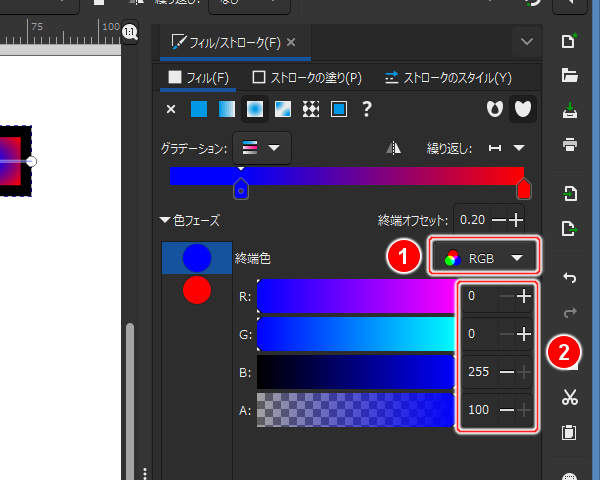This screenshot has height=480, width=600.
Task: Increase the 終端オフセット value
Action: coord(516,220)
